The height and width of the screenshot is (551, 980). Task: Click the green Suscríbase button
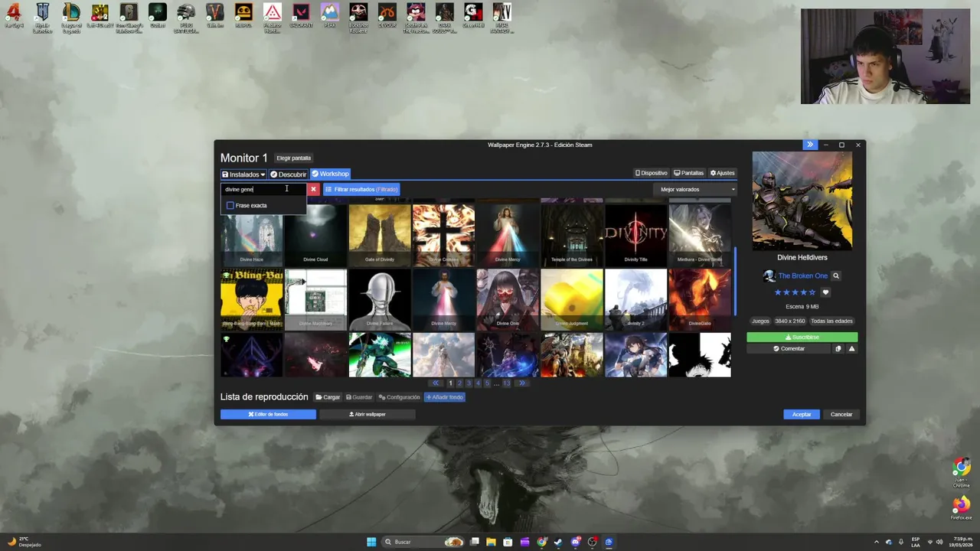pos(802,337)
